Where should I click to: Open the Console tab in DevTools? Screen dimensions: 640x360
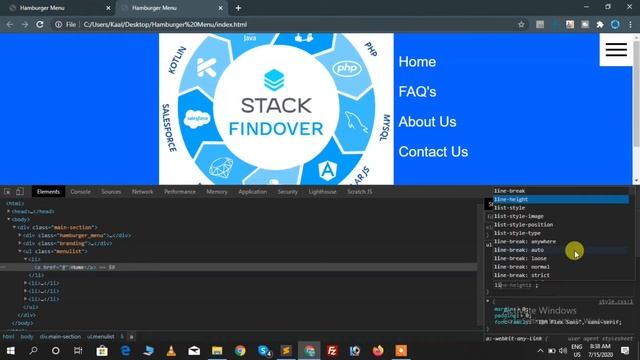pos(80,191)
